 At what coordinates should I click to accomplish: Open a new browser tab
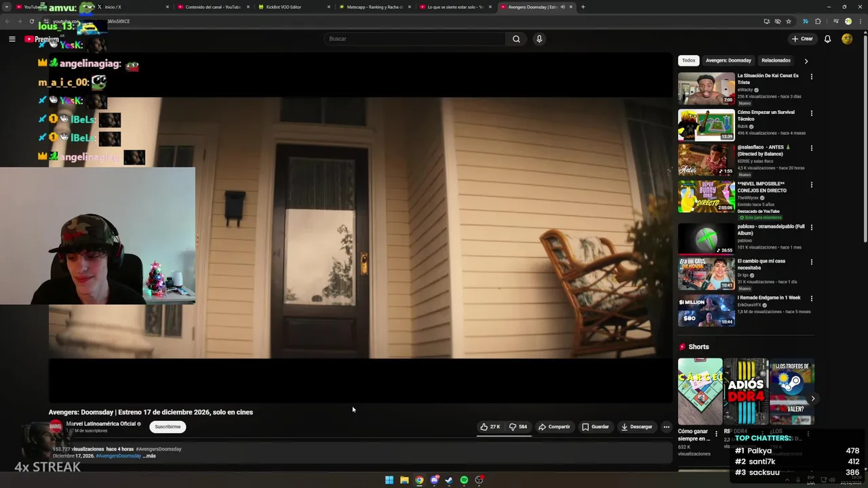[583, 7]
